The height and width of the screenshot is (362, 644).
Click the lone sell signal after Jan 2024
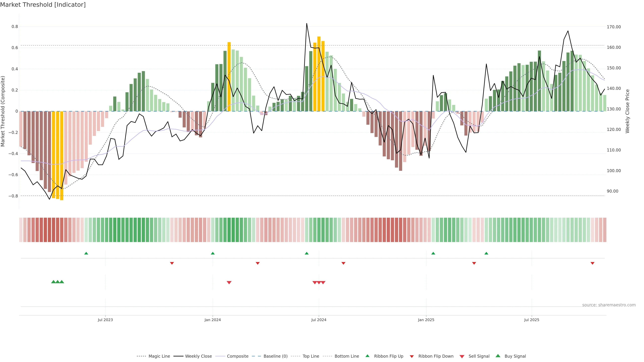[229, 283]
